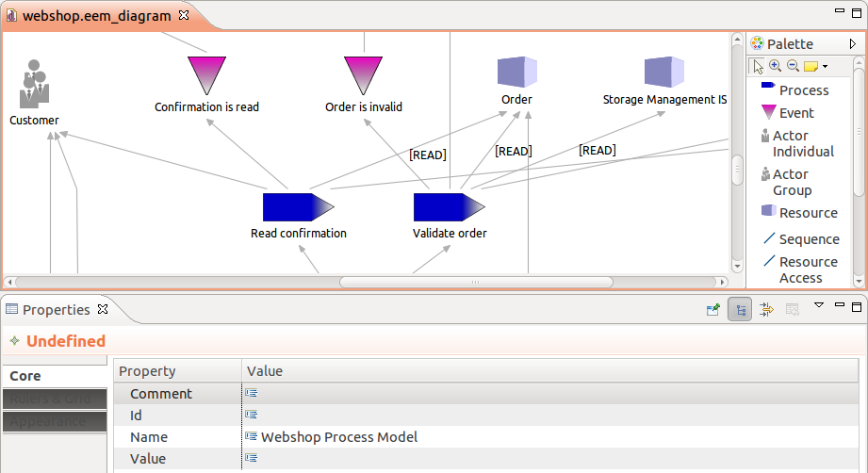Screen dimensions: 868x473
Task: Close the Properties view tab
Action: tap(103, 309)
